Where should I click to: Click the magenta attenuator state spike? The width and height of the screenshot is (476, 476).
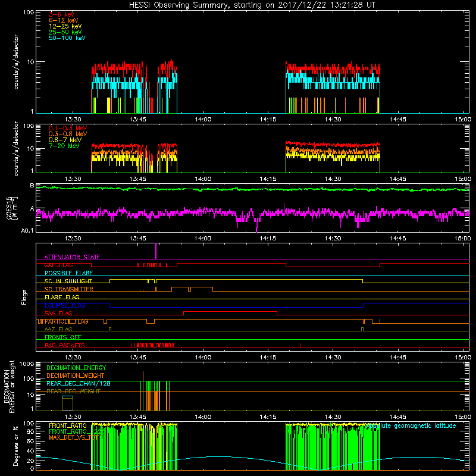(156, 251)
